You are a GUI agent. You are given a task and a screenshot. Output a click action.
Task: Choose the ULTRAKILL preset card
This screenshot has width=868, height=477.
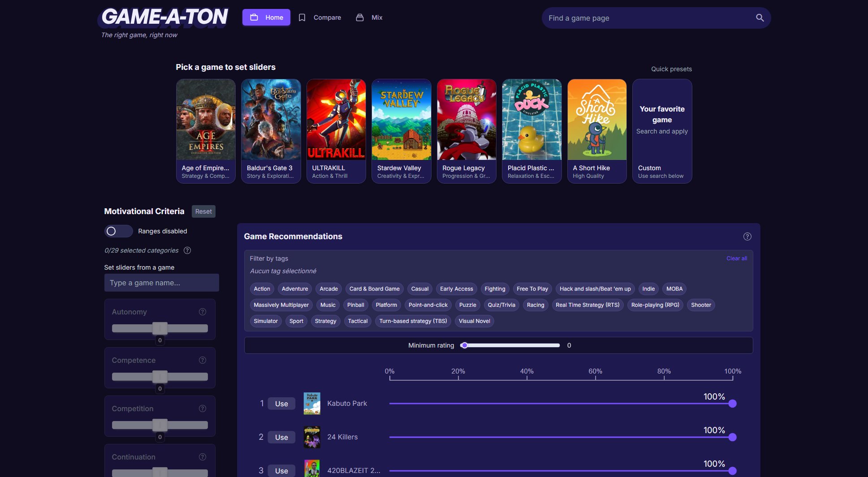coord(336,131)
